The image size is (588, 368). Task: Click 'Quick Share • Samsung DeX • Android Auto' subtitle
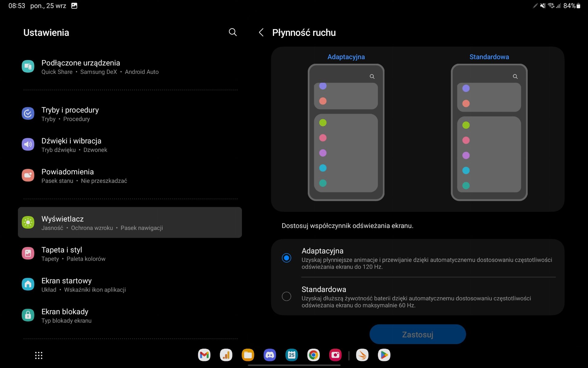[x=100, y=72]
